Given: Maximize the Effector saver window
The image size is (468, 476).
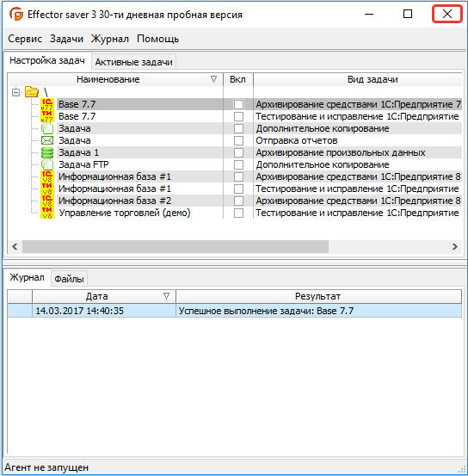Looking at the screenshot, I should [408, 14].
